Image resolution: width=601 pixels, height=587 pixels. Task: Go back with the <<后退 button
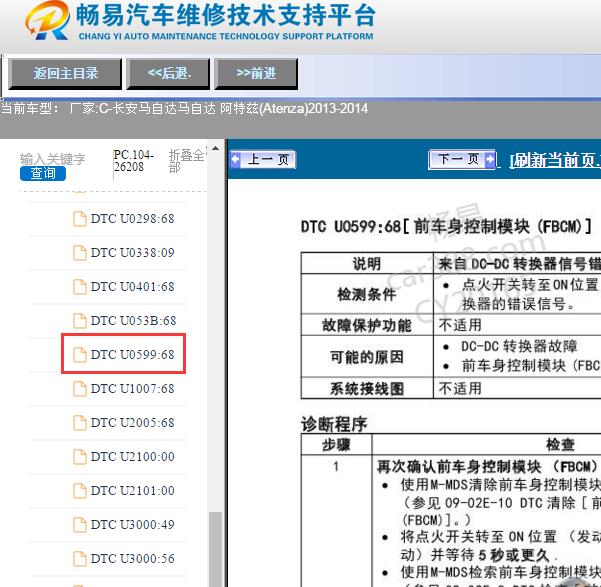(x=169, y=73)
